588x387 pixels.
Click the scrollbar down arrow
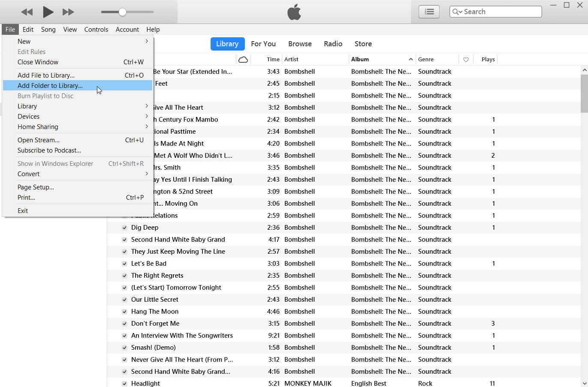coord(584,383)
